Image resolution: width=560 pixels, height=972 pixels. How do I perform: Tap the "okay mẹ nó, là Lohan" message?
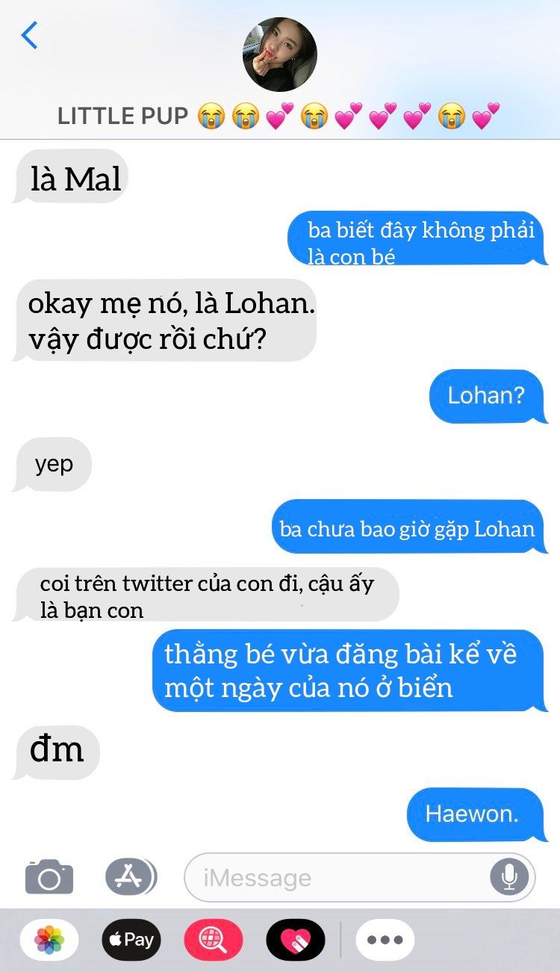point(165,321)
